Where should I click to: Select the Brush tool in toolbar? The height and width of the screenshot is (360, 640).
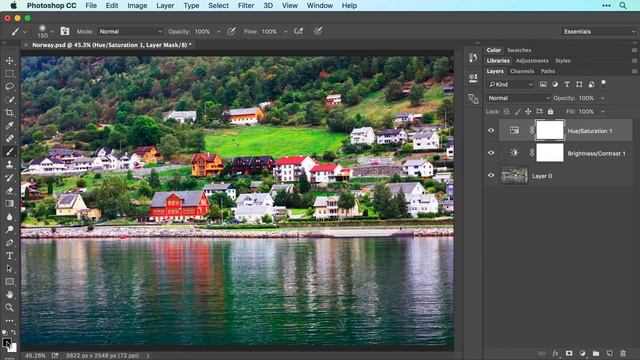tap(9, 152)
